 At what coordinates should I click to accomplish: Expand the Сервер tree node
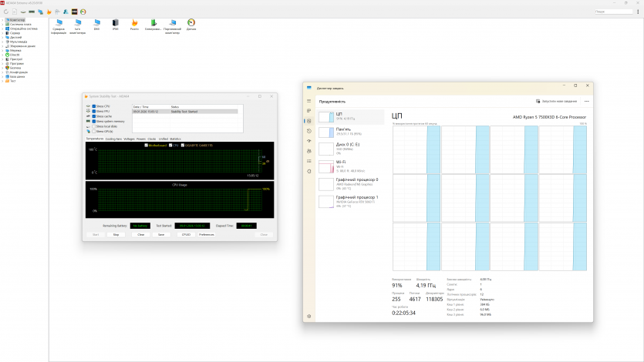point(3,33)
